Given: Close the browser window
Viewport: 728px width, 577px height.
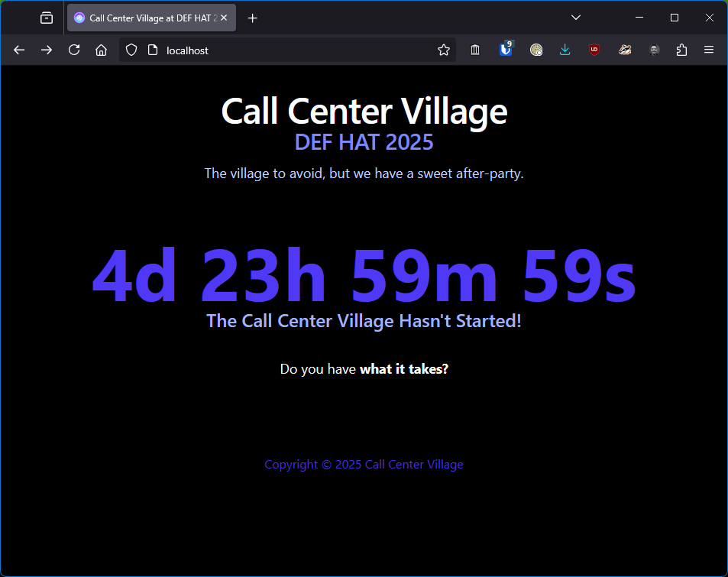Looking at the screenshot, I should coord(710,18).
